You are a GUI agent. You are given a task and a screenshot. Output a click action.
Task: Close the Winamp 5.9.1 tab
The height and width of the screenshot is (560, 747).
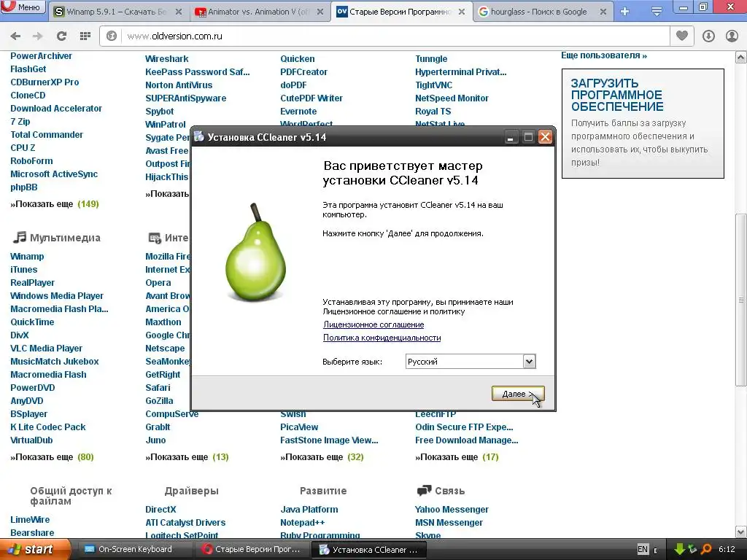coord(179,12)
